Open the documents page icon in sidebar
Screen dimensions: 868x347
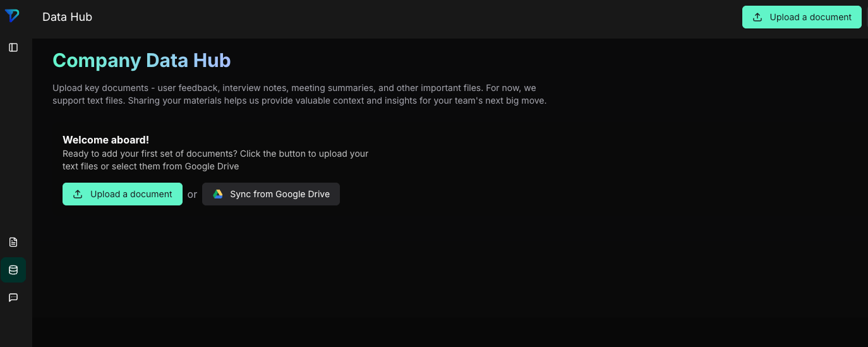(x=13, y=242)
